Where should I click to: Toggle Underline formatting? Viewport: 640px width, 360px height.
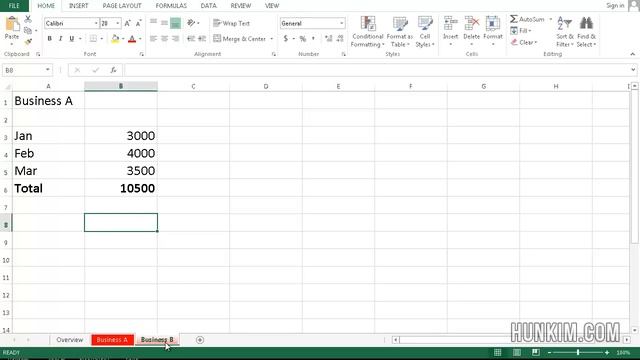[72, 39]
